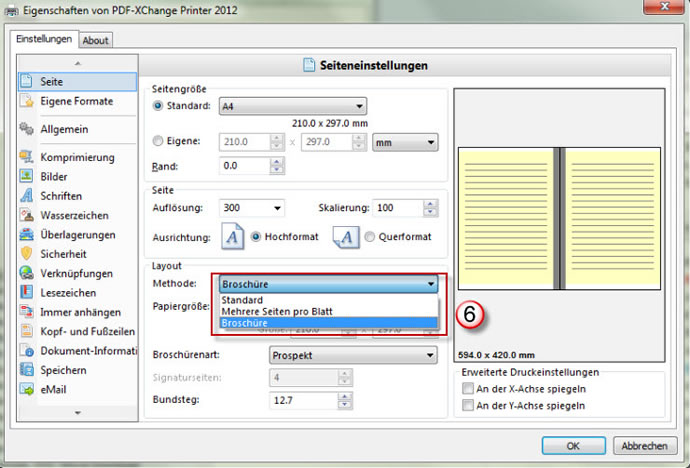Open the Sicherheit settings entry
This screenshot has height=468, width=690.
tap(77, 254)
